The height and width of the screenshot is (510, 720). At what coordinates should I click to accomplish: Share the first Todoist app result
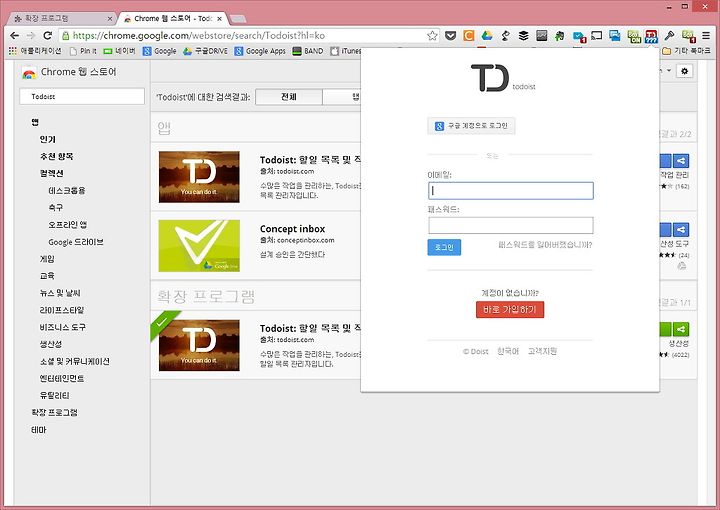tap(681, 161)
